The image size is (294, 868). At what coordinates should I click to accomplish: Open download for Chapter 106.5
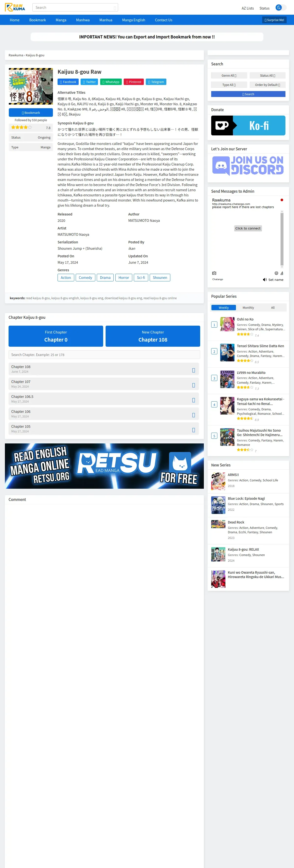tap(194, 400)
